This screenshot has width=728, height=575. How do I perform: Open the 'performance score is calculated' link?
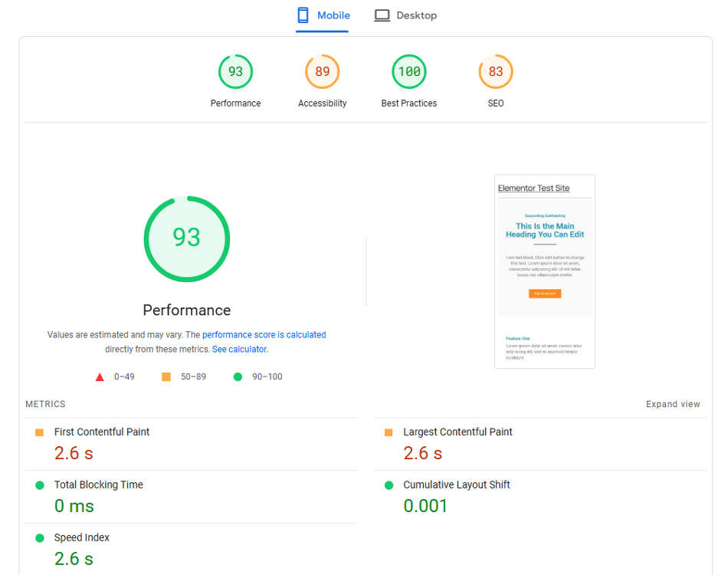(x=264, y=335)
